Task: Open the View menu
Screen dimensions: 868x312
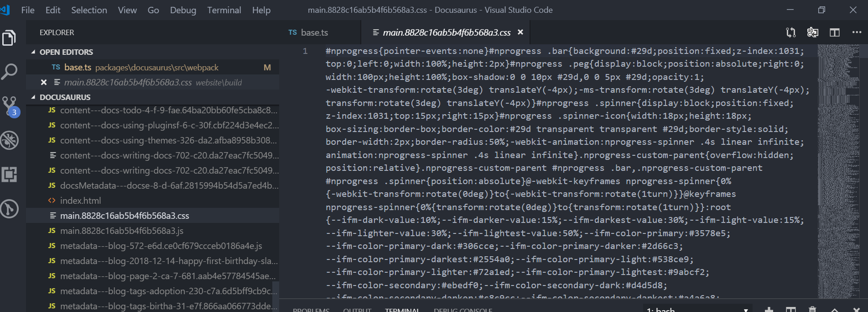Action: [127, 10]
